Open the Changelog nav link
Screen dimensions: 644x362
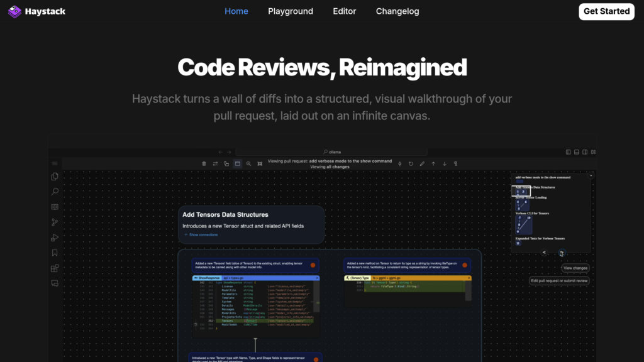[397, 11]
